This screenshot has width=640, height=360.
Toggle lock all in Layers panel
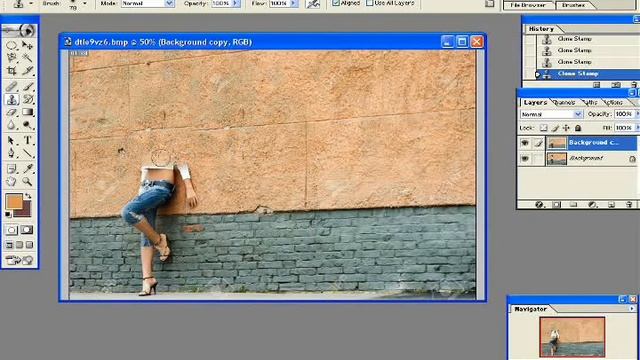(x=578, y=128)
